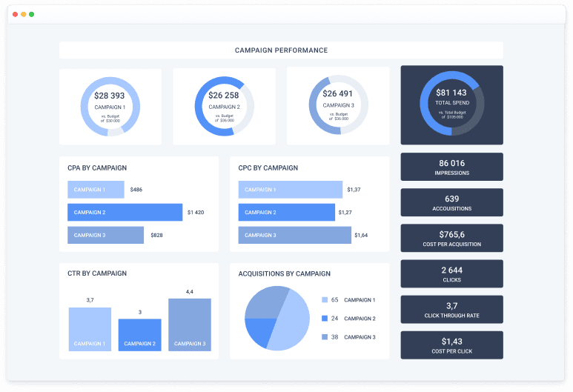
Task: Click the Campaign 2 legend color swatch
Action: coord(325,318)
